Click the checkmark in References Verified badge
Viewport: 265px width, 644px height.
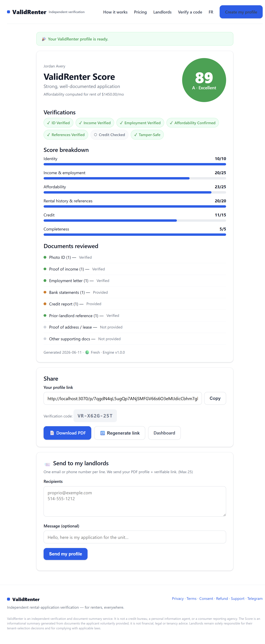pos(49,135)
